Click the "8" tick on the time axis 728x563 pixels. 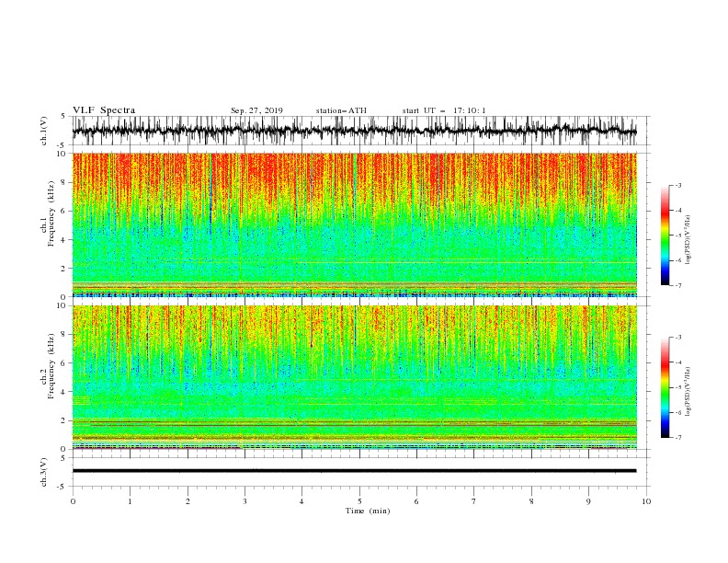click(531, 501)
